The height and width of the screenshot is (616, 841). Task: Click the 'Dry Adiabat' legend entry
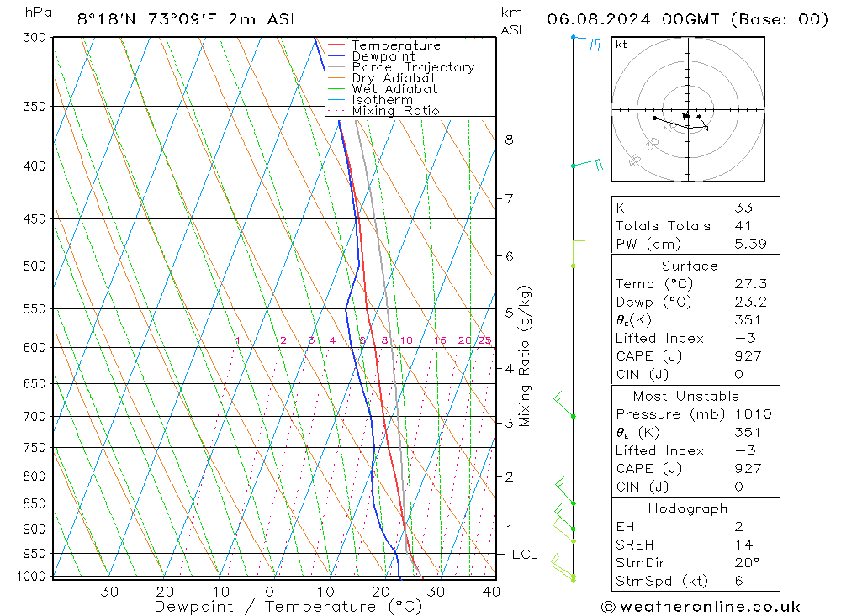[394, 78]
